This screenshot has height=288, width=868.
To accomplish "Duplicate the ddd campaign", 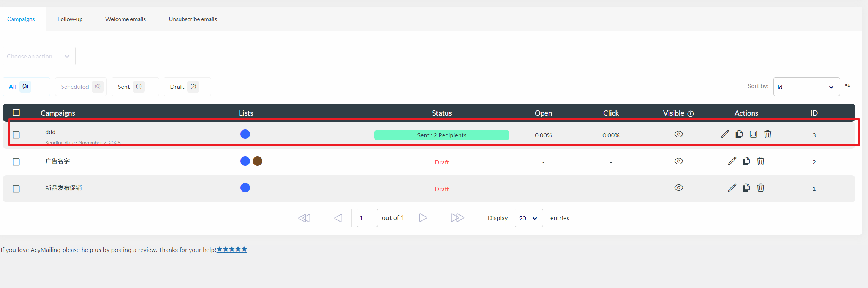I will [x=739, y=134].
